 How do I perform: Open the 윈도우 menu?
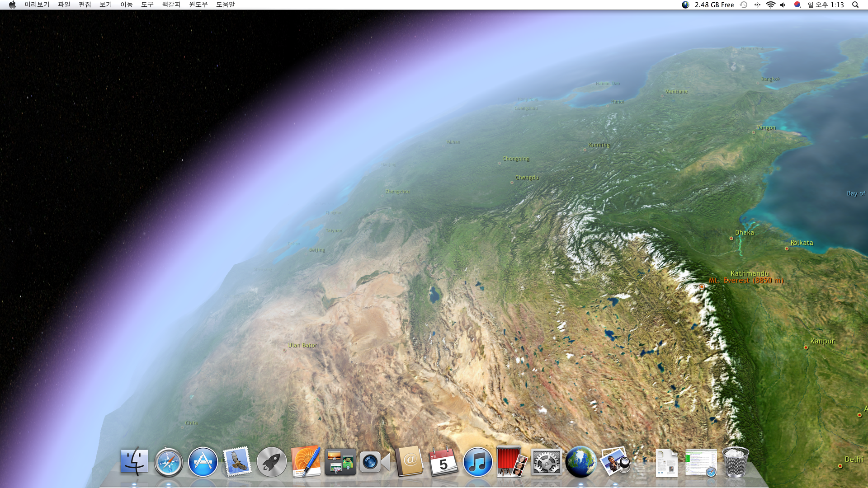(198, 5)
